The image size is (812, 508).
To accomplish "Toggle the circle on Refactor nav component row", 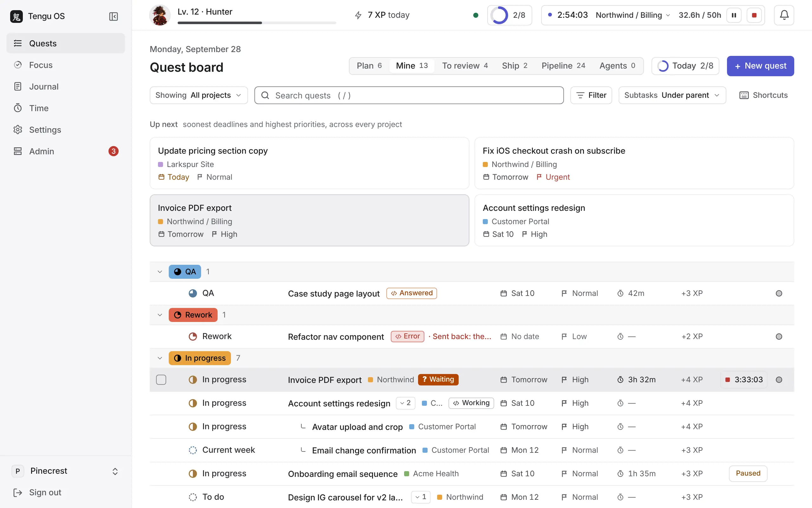I will [779, 337].
